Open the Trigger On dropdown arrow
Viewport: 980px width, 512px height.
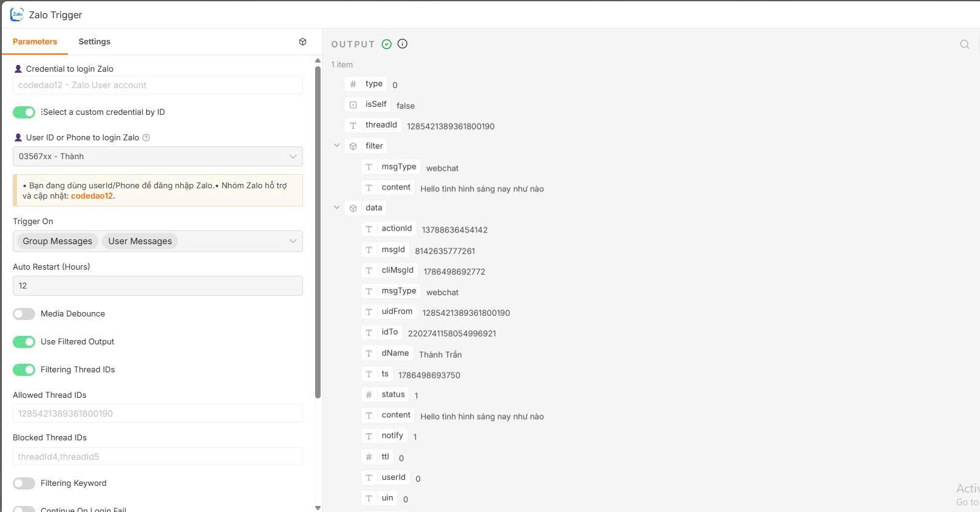(x=293, y=241)
